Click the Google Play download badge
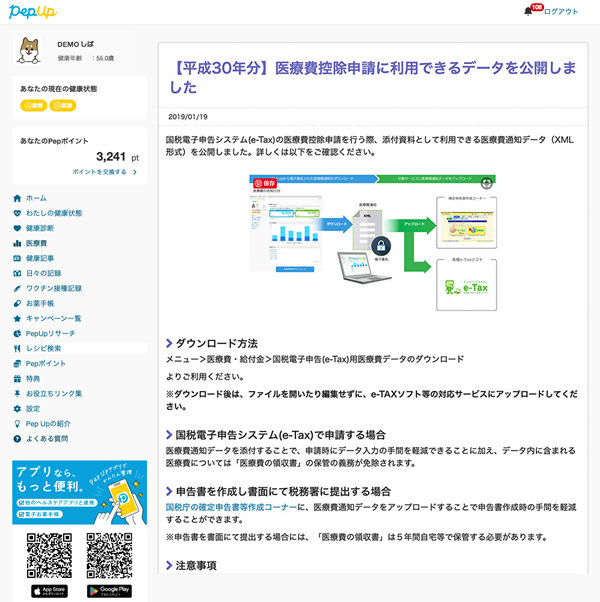Viewport: 600px width, 602px height. point(109,591)
